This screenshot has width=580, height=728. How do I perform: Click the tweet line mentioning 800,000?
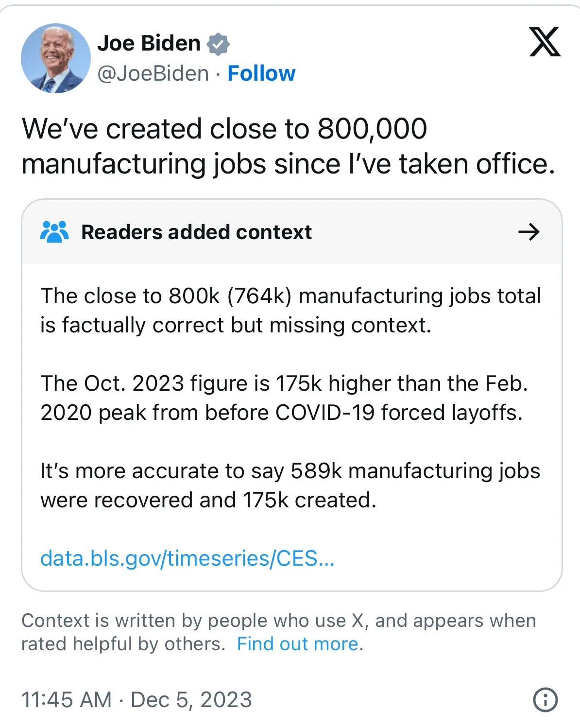tap(224, 129)
